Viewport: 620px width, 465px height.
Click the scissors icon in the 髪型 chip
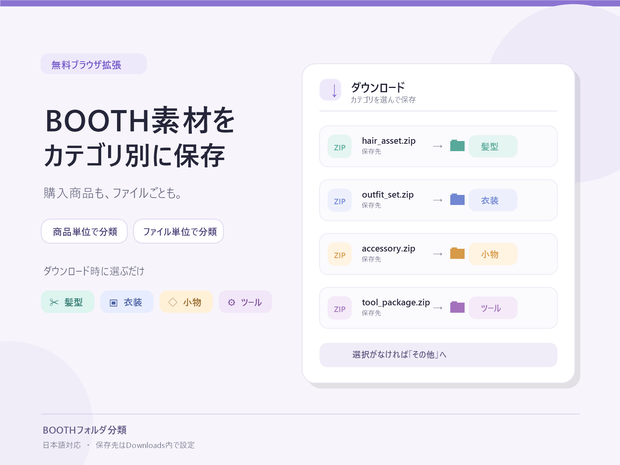[x=54, y=302]
